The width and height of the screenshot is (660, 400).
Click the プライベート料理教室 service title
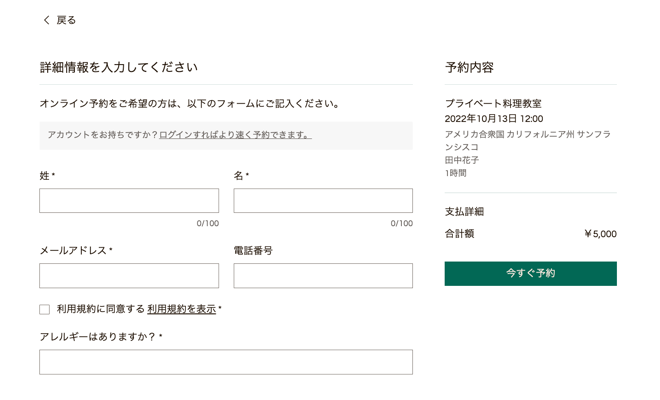(x=493, y=103)
